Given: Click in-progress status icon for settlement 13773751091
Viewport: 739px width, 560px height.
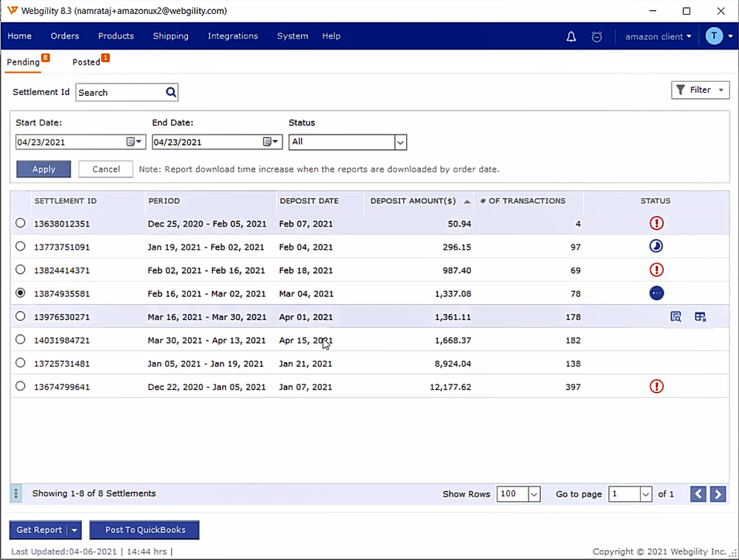Looking at the screenshot, I should [656, 246].
